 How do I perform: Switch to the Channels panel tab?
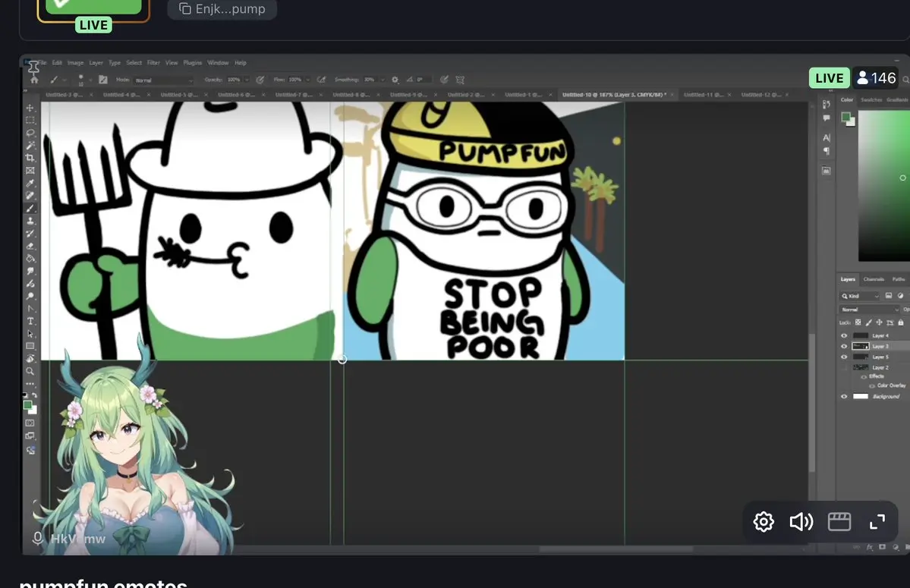click(x=874, y=279)
